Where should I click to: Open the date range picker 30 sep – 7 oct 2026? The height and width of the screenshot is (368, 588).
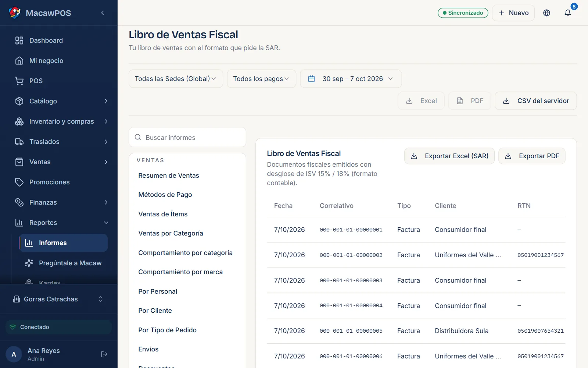pos(351,79)
